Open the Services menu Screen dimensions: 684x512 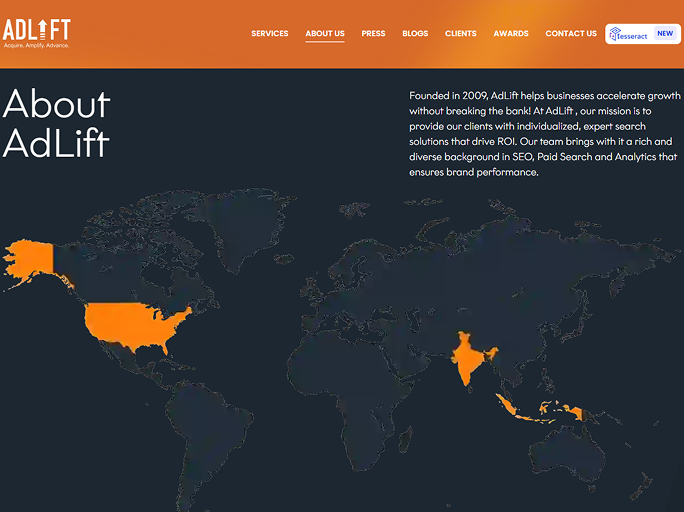[269, 34]
